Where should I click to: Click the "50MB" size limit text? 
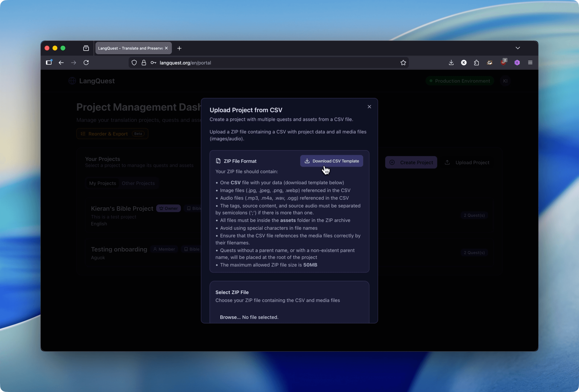point(310,265)
